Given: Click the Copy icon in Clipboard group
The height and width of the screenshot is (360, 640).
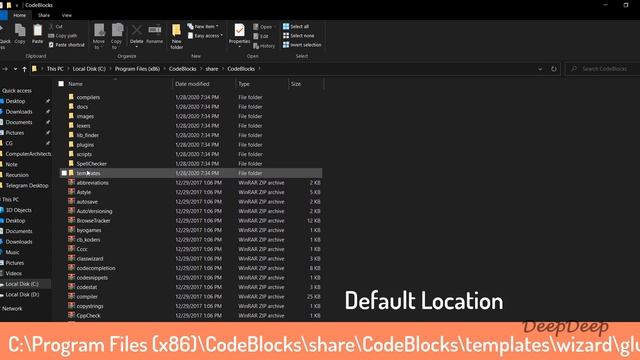Looking at the screenshot, I should (20, 33).
